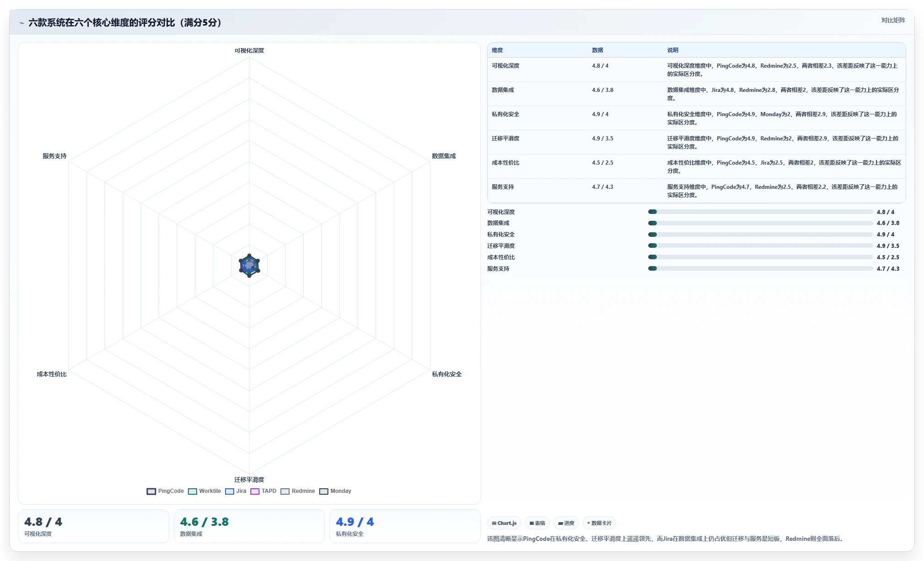The width and height of the screenshot is (924, 561).
Task: Click the description mentioning PingCode为4.7
Action: pyautogui.click(x=782, y=191)
